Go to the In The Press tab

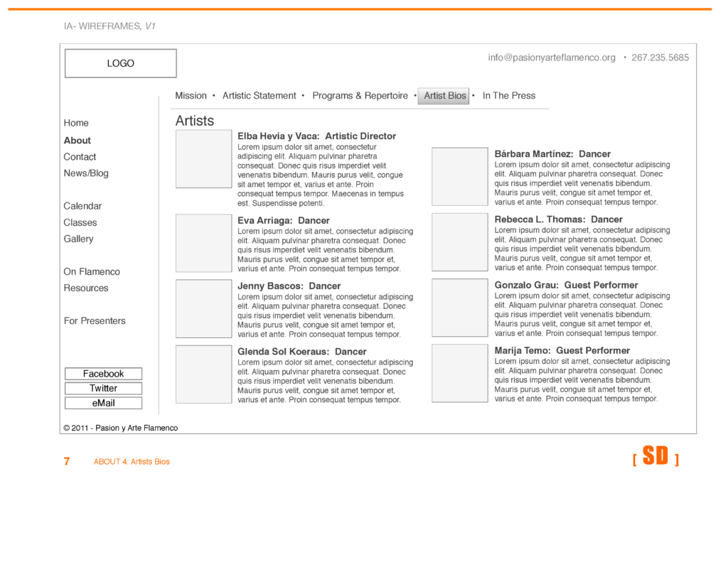point(508,96)
